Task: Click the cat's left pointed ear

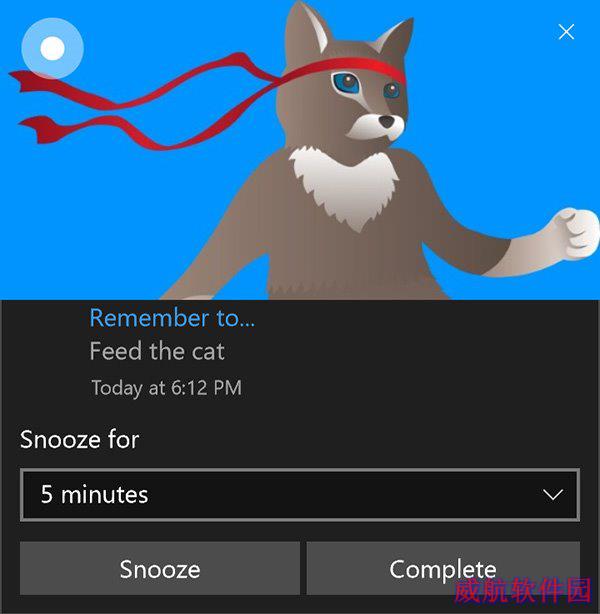Action: click(307, 29)
